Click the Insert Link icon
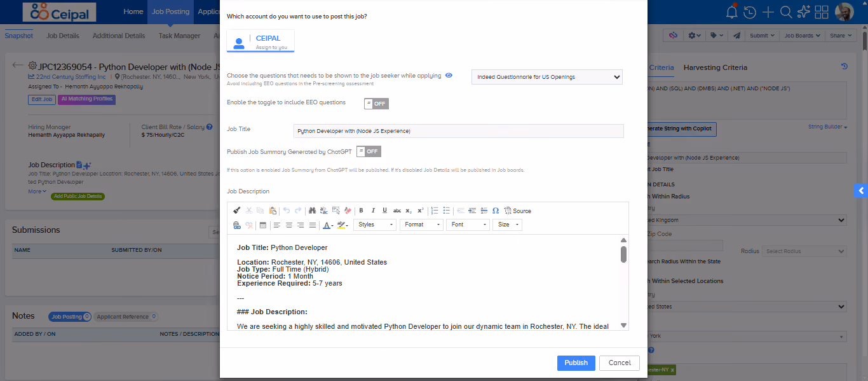 [x=236, y=225]
